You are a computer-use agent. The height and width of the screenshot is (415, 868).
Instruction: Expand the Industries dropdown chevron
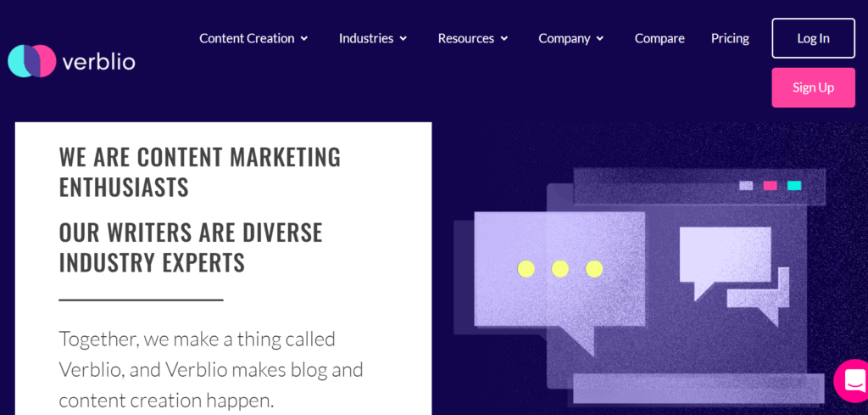coord(403,38)
